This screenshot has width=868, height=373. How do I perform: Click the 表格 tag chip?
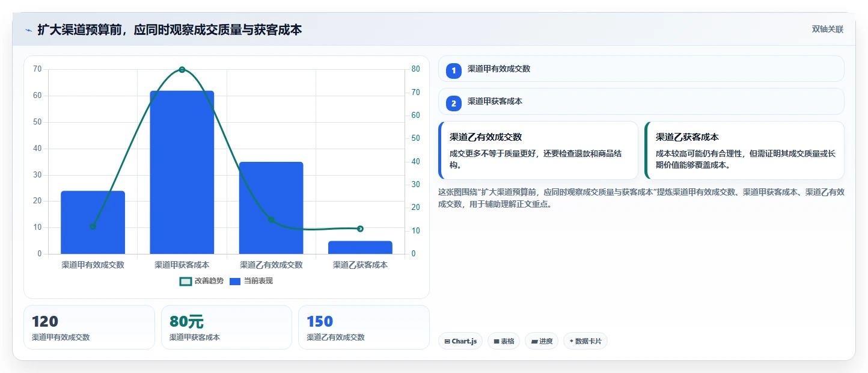point(504,341)
